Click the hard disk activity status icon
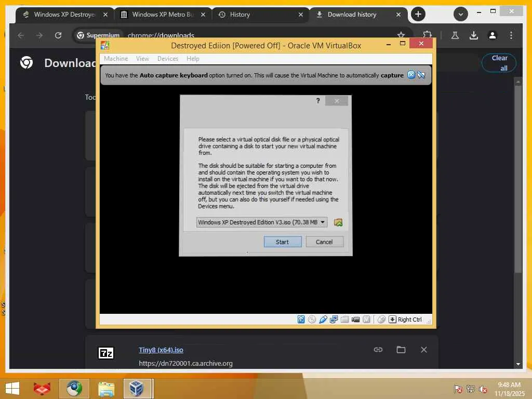Screen dimensions: 532x399 point(301,320)
